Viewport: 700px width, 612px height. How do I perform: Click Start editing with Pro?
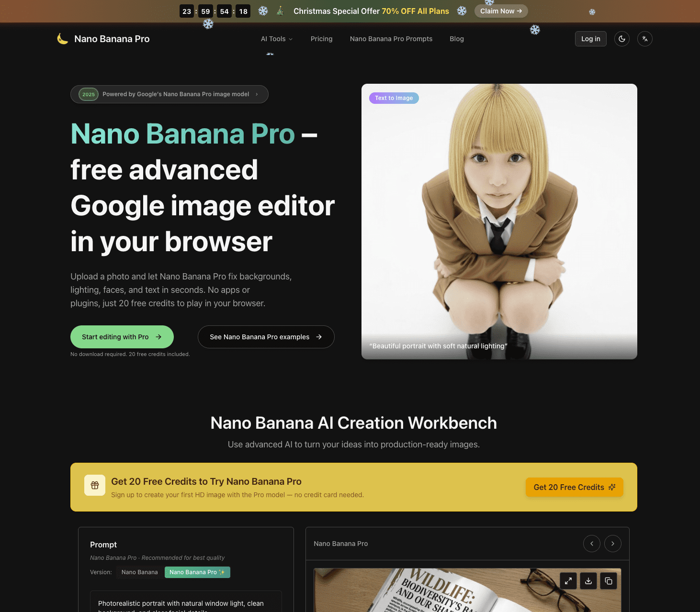[122, 336]
